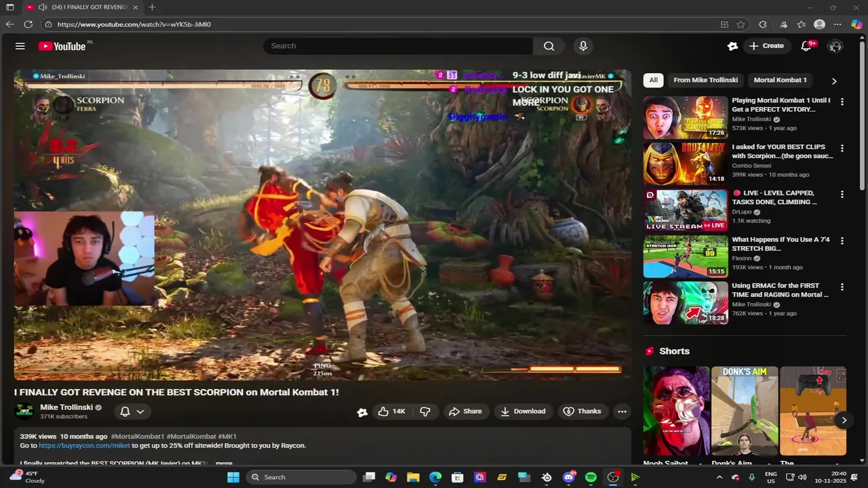This screenshot has width=868, height=488.
Task: Show hidden system tray icons chevron
Action: point(719,477)
